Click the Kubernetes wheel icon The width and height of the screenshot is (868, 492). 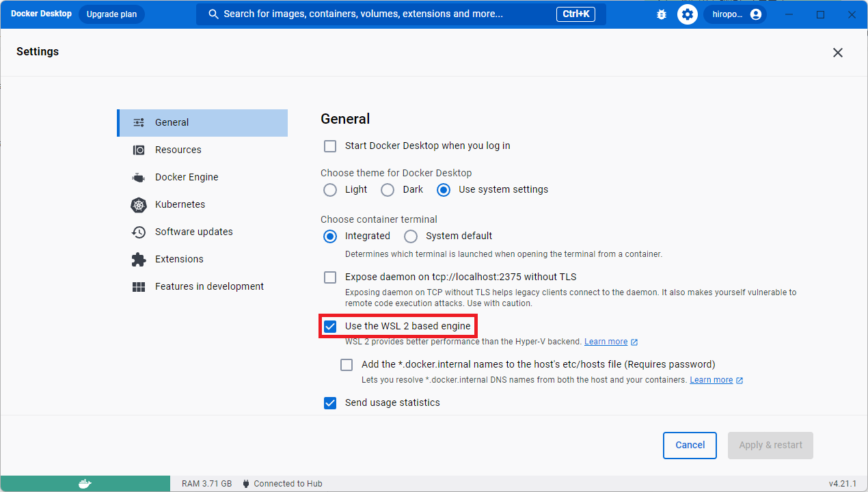pos(139,205)
